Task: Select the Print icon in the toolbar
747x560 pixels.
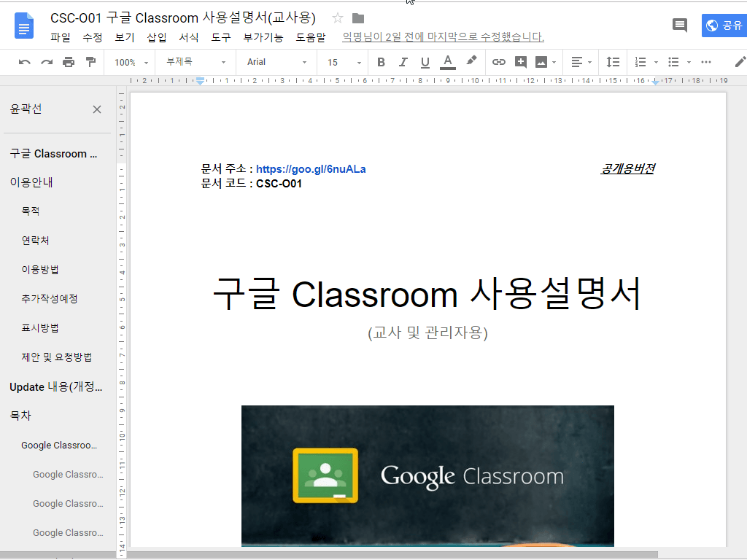Action: [68, 62]
